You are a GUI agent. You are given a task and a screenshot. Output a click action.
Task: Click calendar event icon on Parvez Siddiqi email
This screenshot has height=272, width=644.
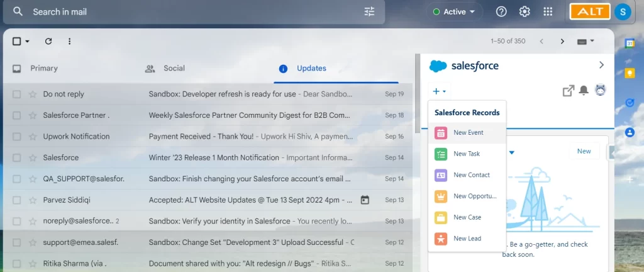tap(365, 200)
